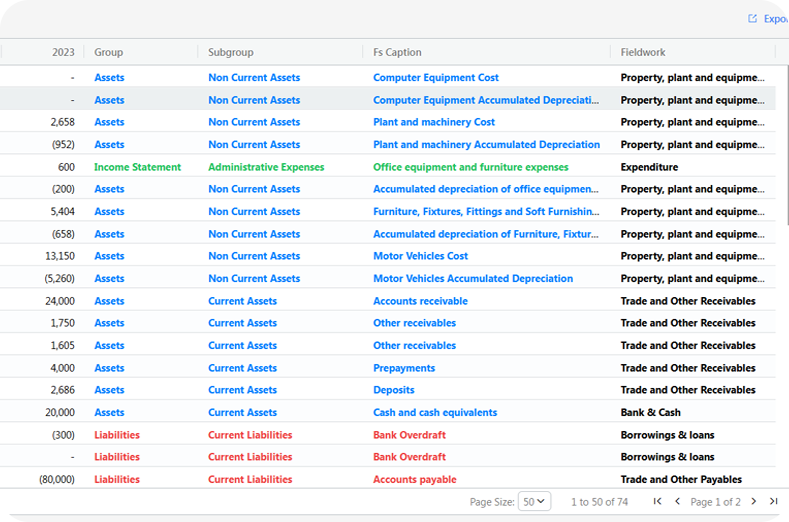The image size is (789, 522).
Task: Click the Export icon at top right
Action: pos(753,19)
